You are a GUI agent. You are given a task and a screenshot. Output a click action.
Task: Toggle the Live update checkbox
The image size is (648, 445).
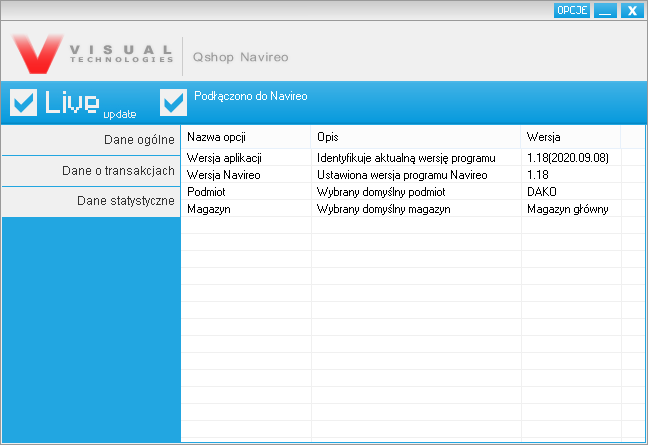23,102
